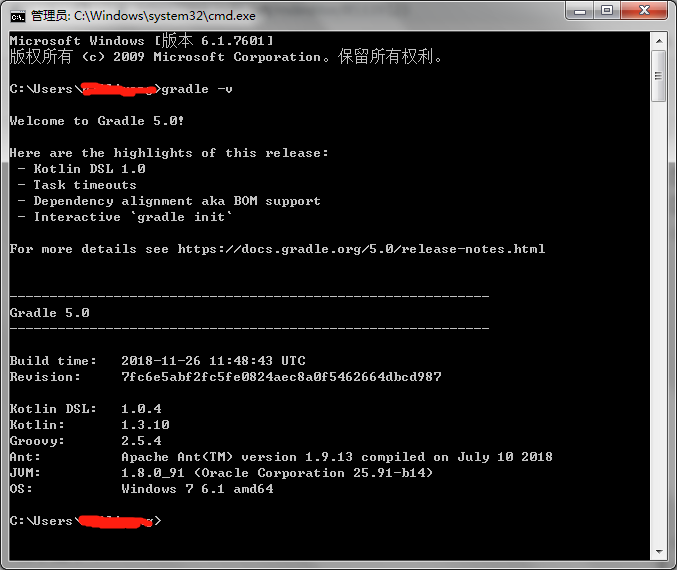The image size is (677, 570).
Task: Click the 2009 Microsoft Corporation copyright line
Action: 226,57
